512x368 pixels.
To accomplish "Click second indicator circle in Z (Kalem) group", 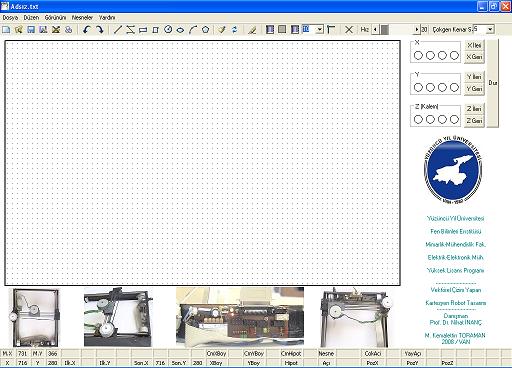I will tap(430, 120).
